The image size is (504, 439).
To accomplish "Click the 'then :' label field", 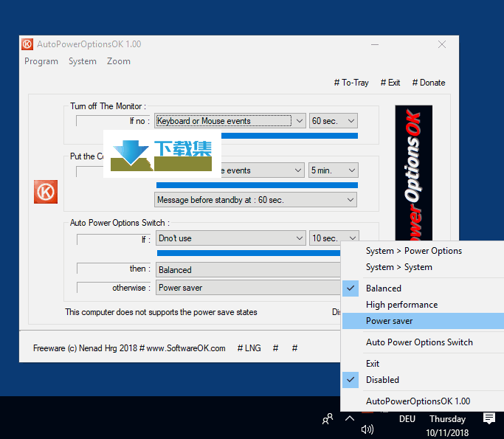I will [x=114, y=269].
